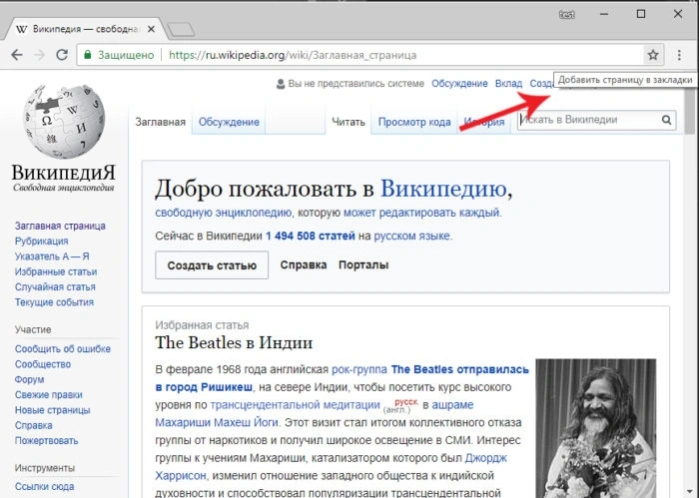Click the browser back arrow
699x498 pixels.
[x=17, y=55]
